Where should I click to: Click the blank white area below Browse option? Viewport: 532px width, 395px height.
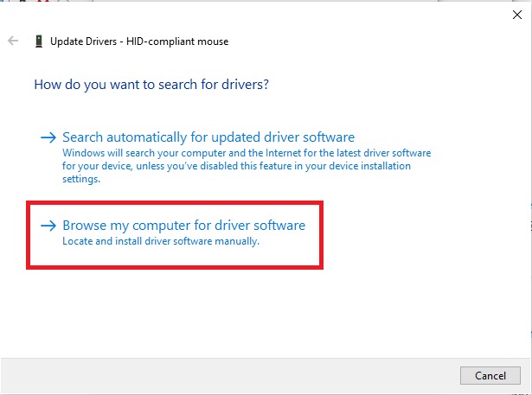tap(260, 311)
